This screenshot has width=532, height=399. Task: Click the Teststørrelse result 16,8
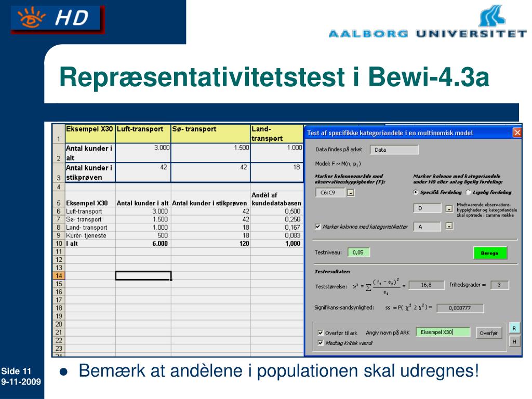pyautogui.click(x=427, y=285)
